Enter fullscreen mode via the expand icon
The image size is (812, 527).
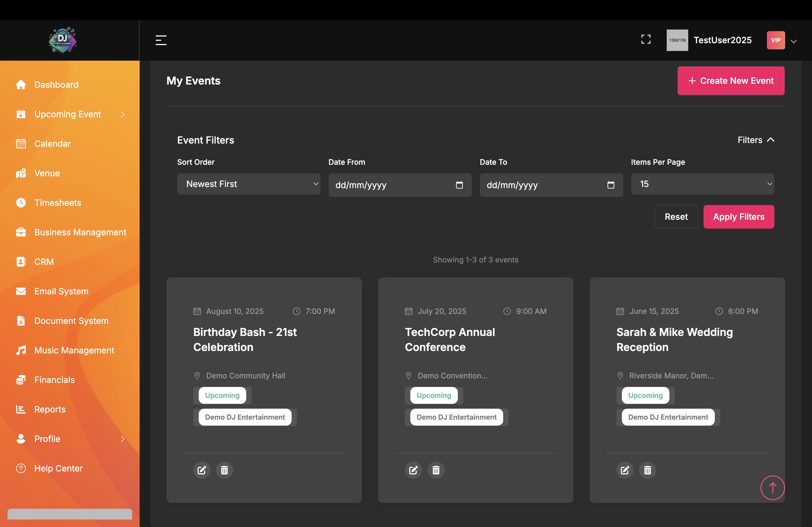click(x=646, y=39)
